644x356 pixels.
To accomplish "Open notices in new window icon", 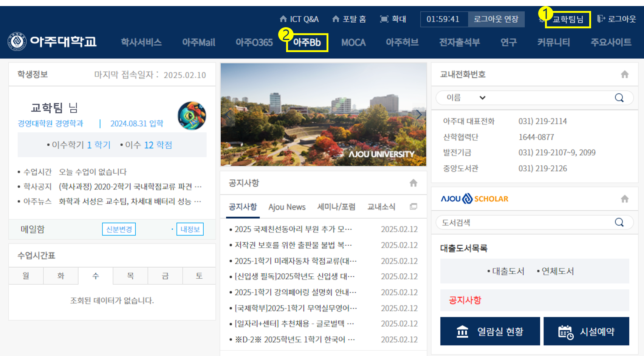I will 413,207.
